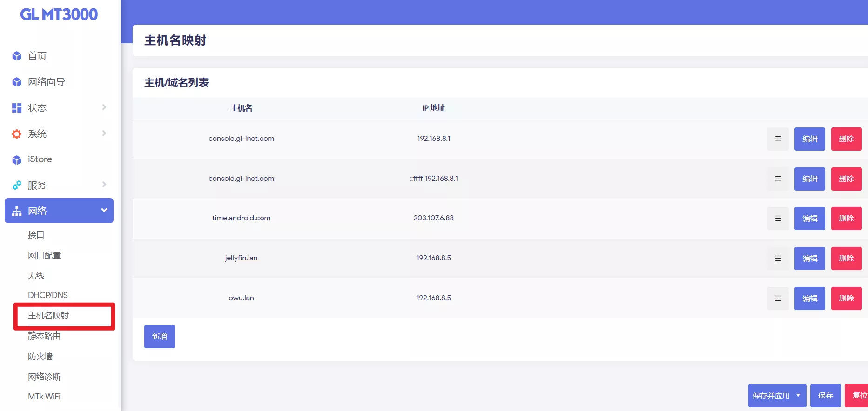Open the MTk WiFi submenu item

(44, 397)
